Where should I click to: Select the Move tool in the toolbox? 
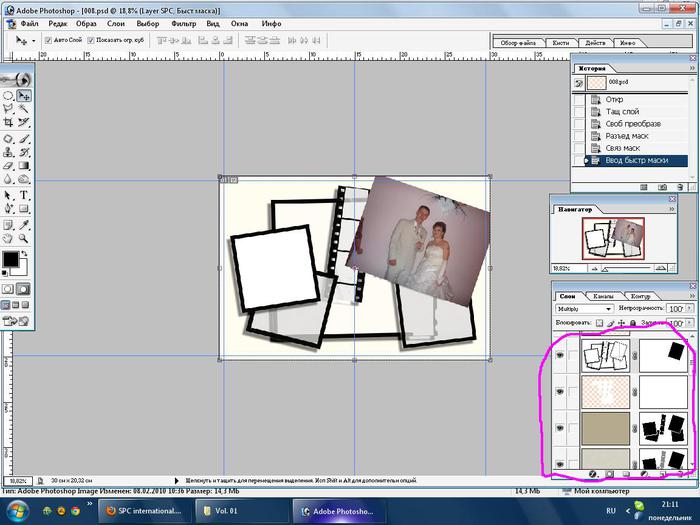coord(23,96)
